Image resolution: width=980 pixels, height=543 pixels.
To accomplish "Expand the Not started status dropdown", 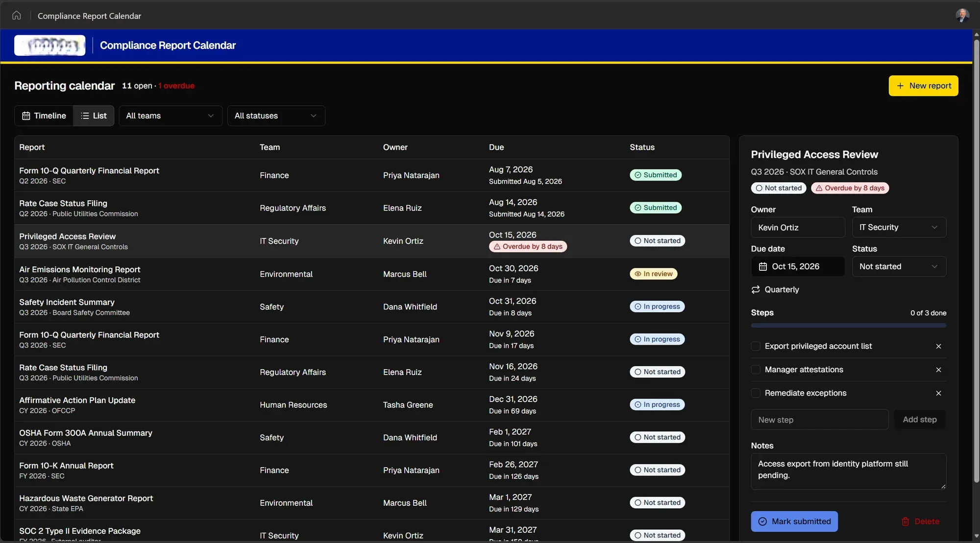I will tap(899, 266).
